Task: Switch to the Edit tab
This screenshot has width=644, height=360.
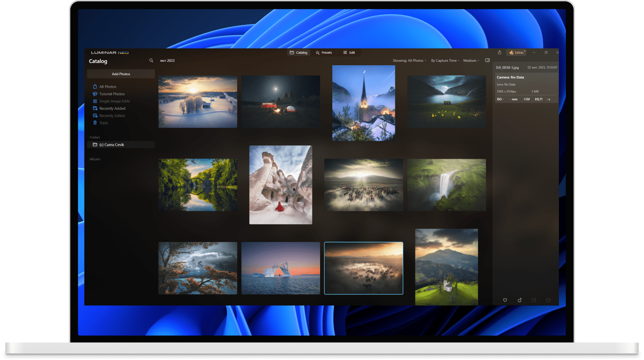Action: click(x=349, y=53)
